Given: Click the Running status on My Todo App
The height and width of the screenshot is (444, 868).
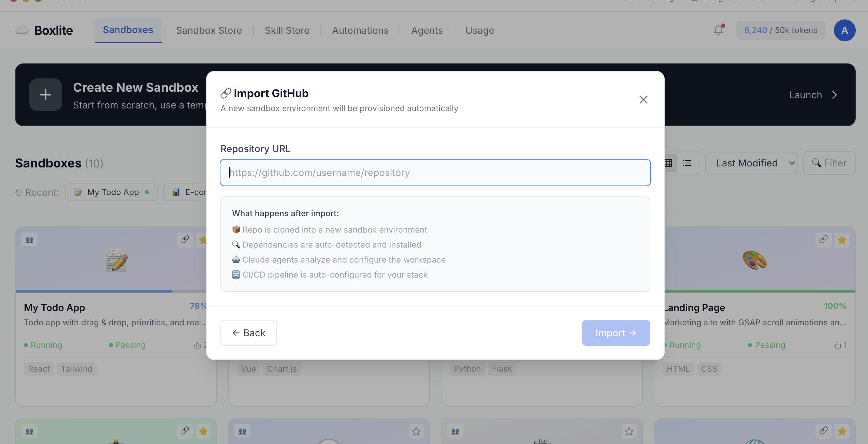Looking at the screenshot, I should pyautogui.click(x=43, y=345).
